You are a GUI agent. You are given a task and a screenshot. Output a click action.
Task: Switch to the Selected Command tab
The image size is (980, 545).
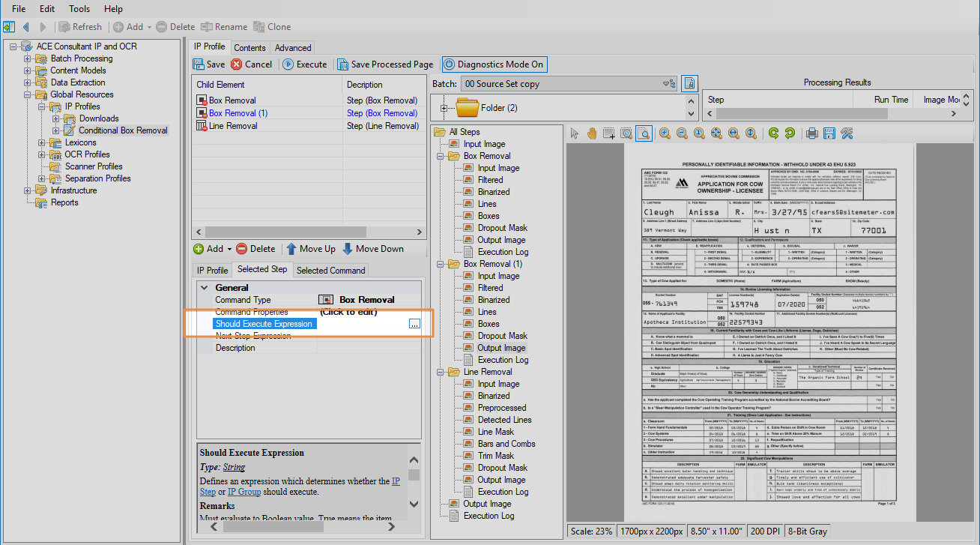tap(330, 271)
